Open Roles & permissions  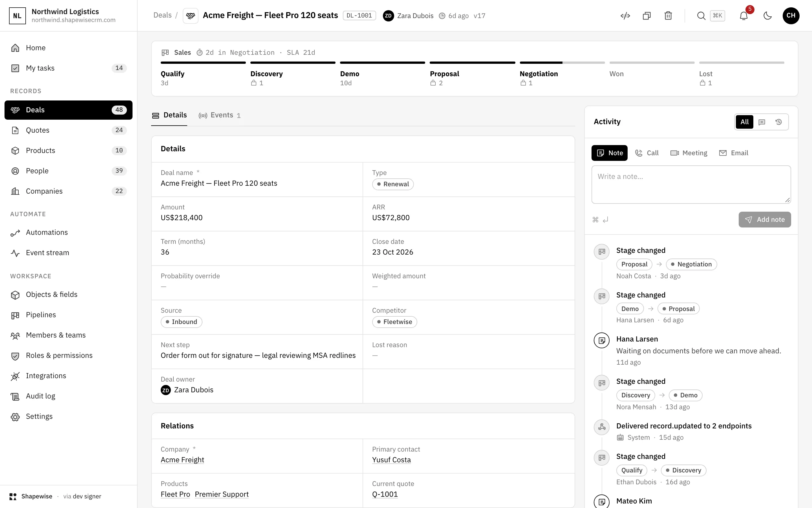point(69,356)
